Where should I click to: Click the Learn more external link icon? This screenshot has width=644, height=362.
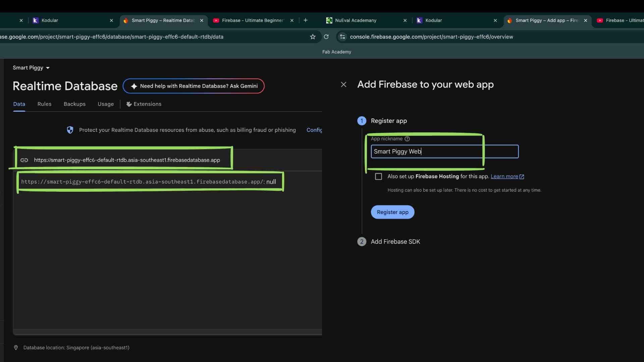(x=522, y=177)
